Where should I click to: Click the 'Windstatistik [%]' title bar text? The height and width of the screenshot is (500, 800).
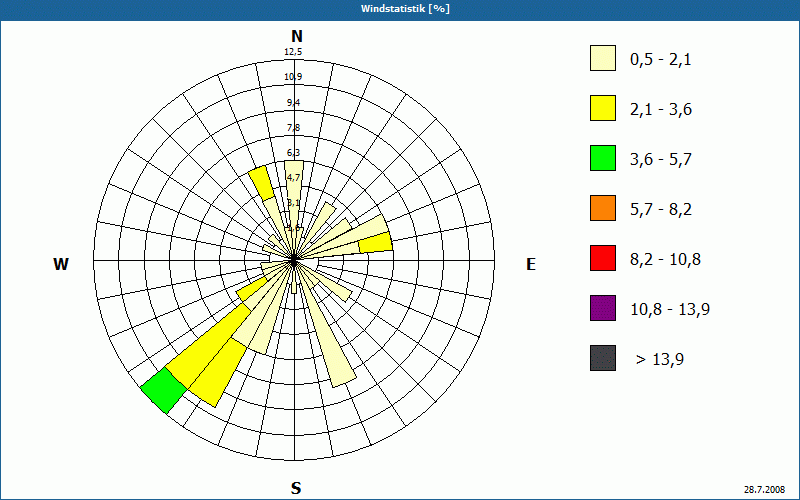(405, 9)
